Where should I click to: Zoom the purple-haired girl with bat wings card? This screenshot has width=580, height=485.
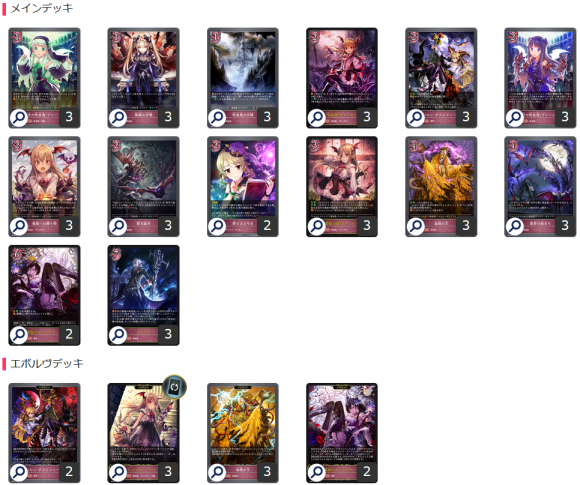[x=515, y=118]
